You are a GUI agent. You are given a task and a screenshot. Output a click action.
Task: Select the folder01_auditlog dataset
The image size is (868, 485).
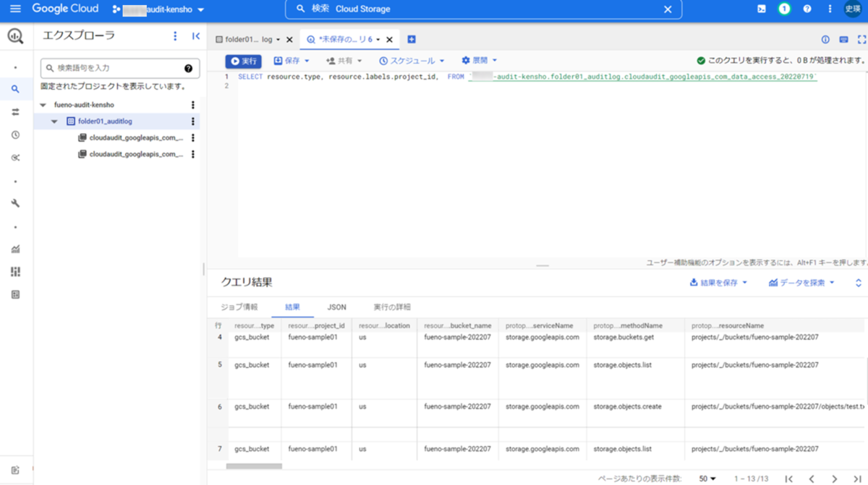pyautogui.click(x=105, y=121)
